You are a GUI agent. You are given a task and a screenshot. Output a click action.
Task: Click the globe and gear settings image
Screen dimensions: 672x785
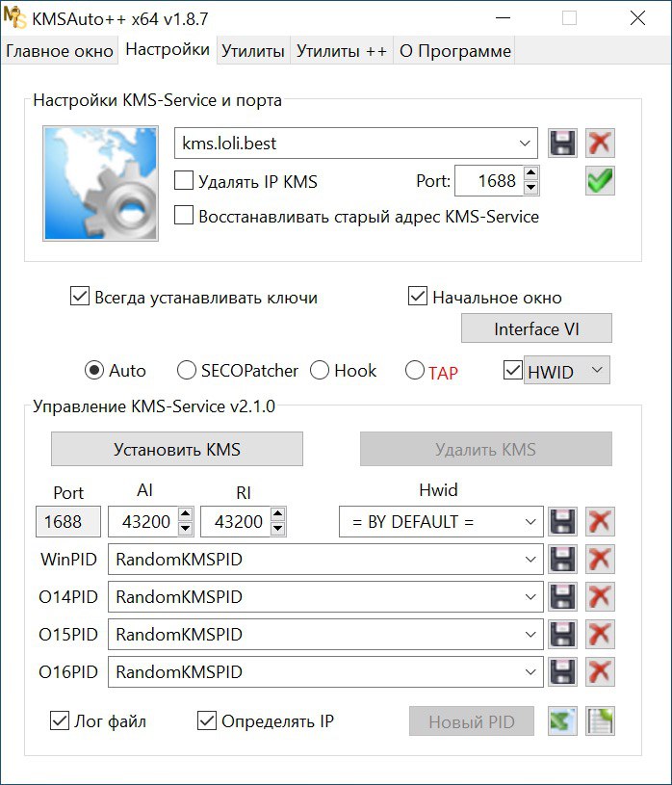(100, 183)
